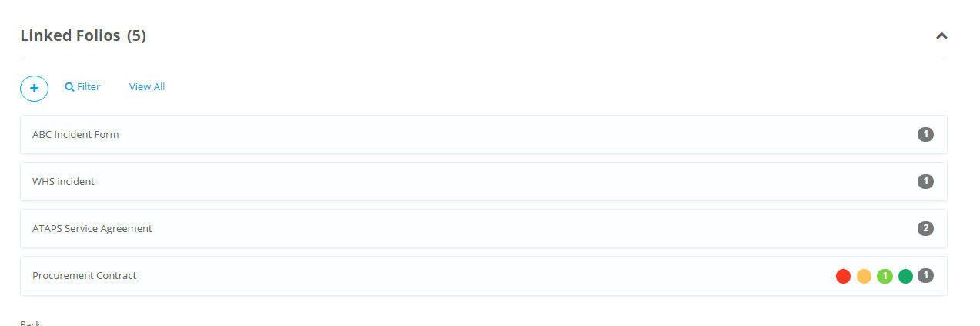Open the Filter link text
Image resolution: width=980 pixels, height=326 pixels.
[x=89, y=87]
